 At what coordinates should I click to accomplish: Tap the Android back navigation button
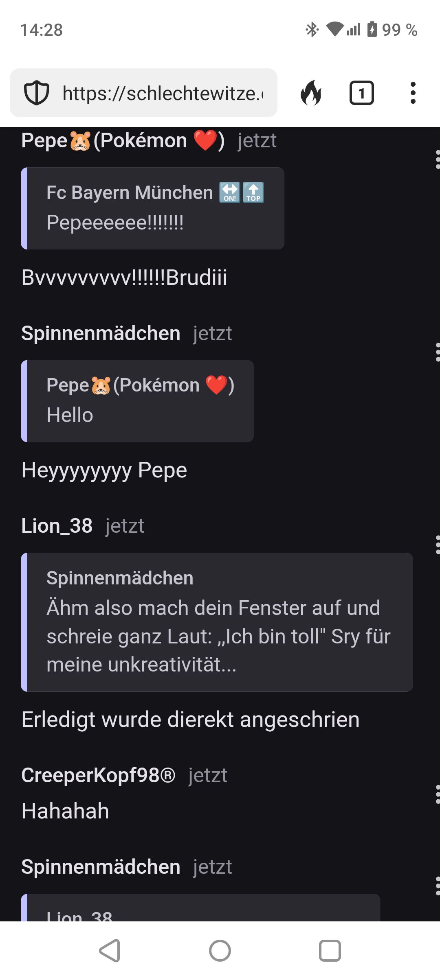pos(110,950)
